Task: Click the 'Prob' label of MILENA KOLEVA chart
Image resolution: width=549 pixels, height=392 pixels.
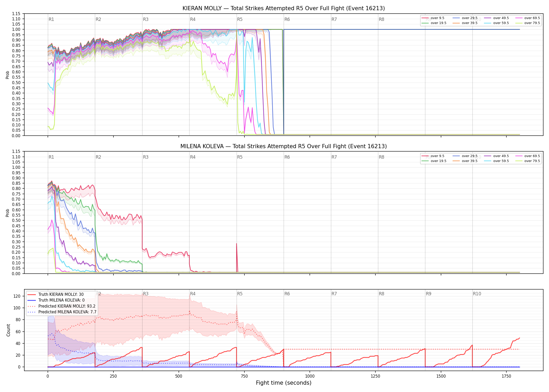Action: [8, 213]
